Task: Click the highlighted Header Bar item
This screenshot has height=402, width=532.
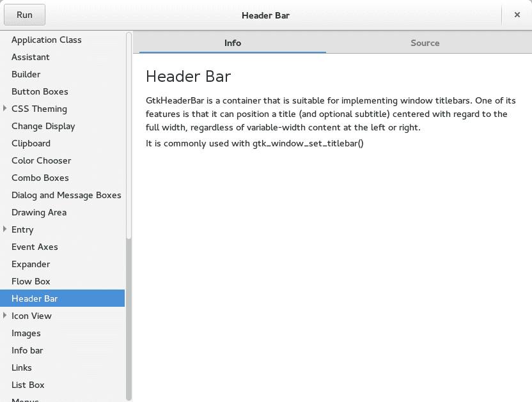Action: point(35,298)
